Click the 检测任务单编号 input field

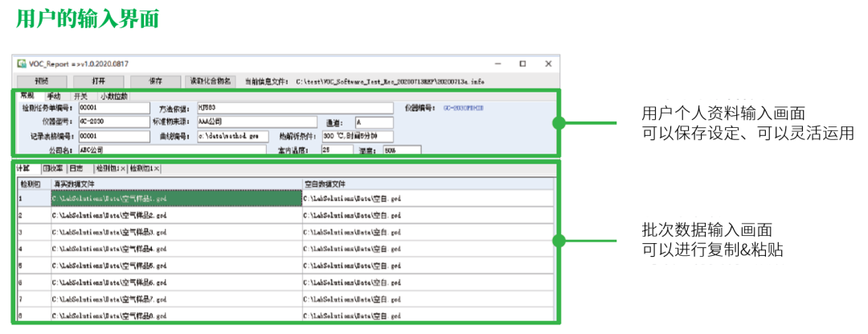(x=113, y=108)
